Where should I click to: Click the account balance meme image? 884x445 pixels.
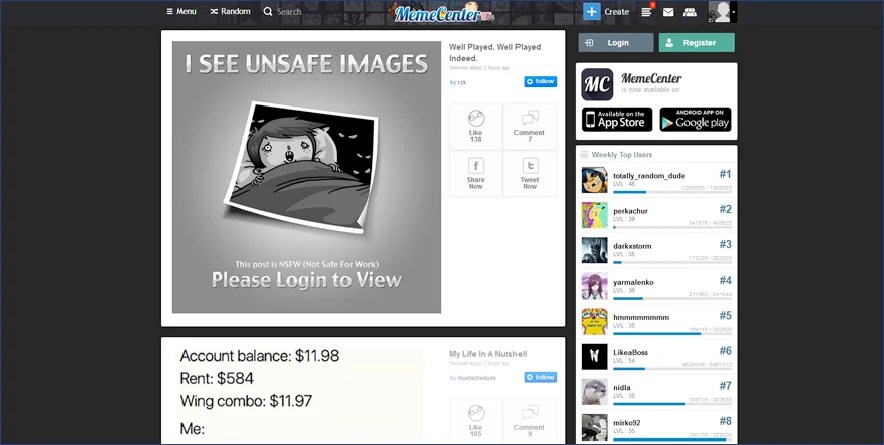[x=299, y=396]
